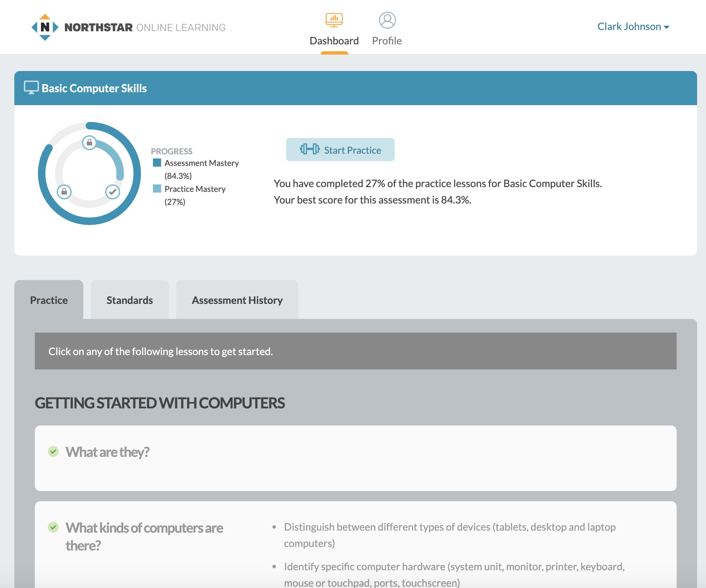Viewport: 706px width, 588px height.
Task: Click the Basic Computer Skills monitor icon
Action: click(x=31, y=87)
